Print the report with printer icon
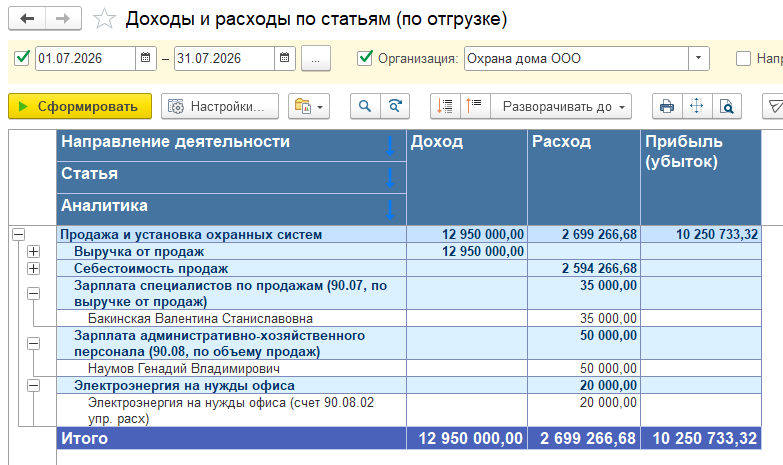The height and width of the screenshot is (465, 783). pyautogui.click(x=667, y=106)
